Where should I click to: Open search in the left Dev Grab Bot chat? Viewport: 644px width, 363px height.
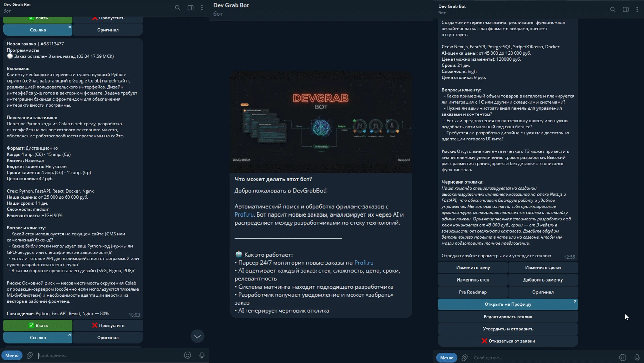pyautogui.click(x=178, y=8)
